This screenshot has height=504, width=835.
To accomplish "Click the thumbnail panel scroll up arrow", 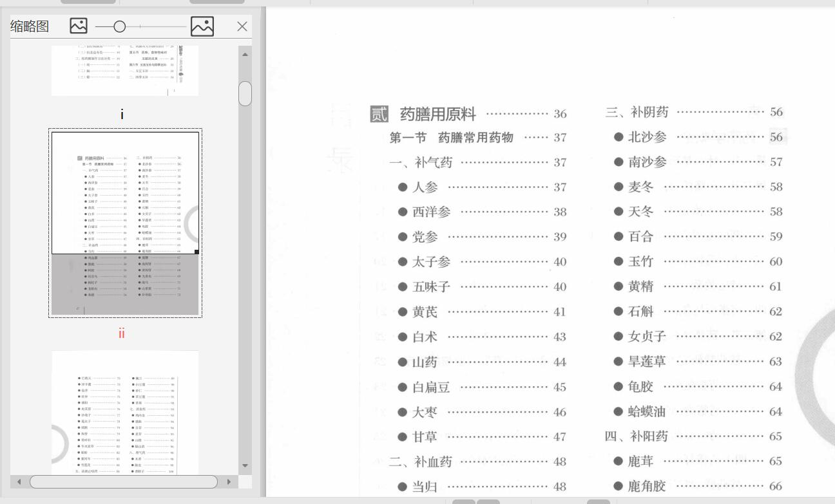I will point(245,54).
